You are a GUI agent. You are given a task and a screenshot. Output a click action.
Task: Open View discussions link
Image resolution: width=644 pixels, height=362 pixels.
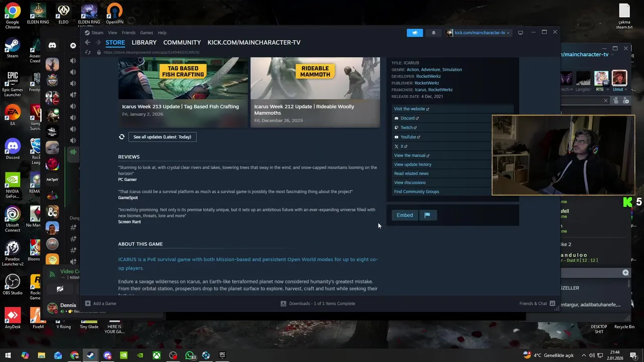[x=410, y=183]
